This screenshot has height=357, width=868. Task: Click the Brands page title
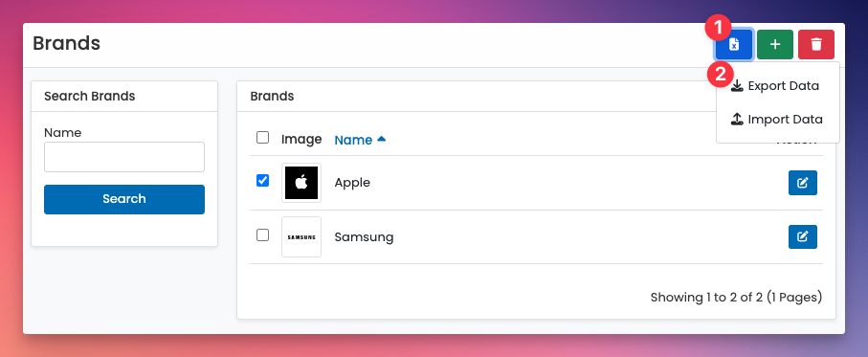click(66, 43)
